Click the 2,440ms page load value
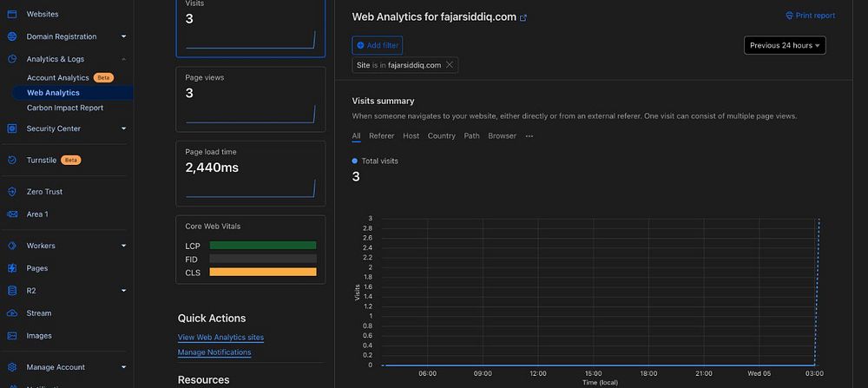This screenshot has height=388, width=868. pos(212,168)
